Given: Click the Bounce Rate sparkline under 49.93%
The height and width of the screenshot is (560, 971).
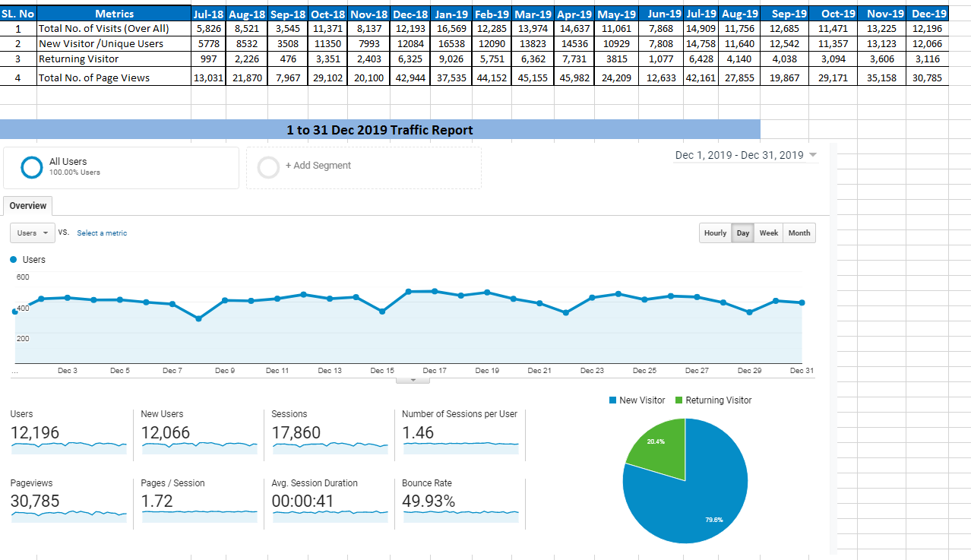Looking at the screenshot, I should [x=460, y=515].
